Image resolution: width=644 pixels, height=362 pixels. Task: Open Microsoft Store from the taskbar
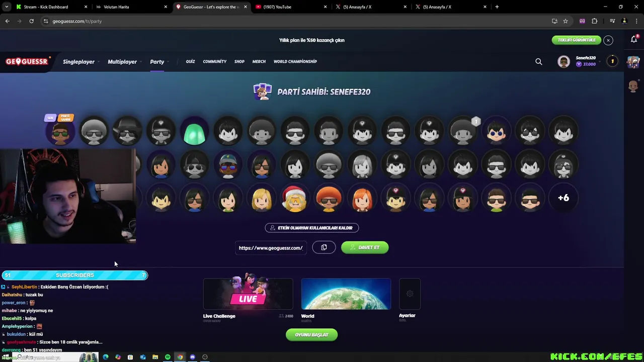(130, 357)
